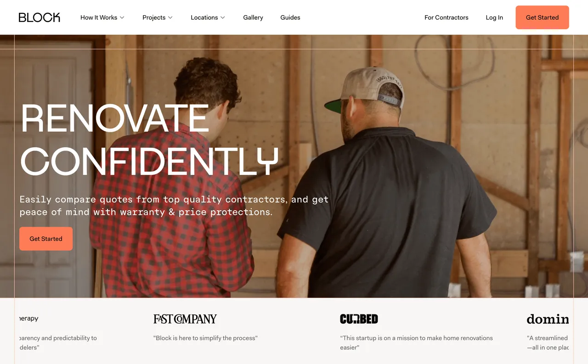Screen dimensions: 588x364
Task: Click the Domino streamlined quote text
Action: tap(548, 342)
